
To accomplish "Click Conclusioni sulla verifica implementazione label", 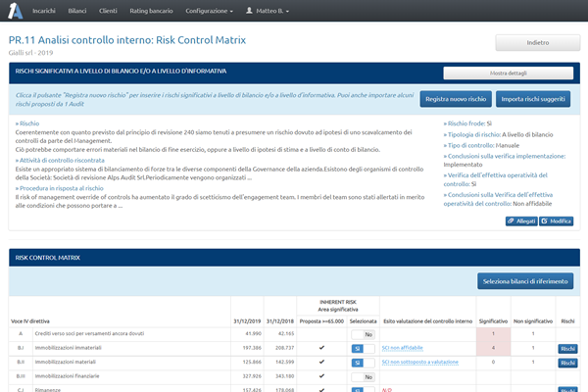I will pos(505,156).
